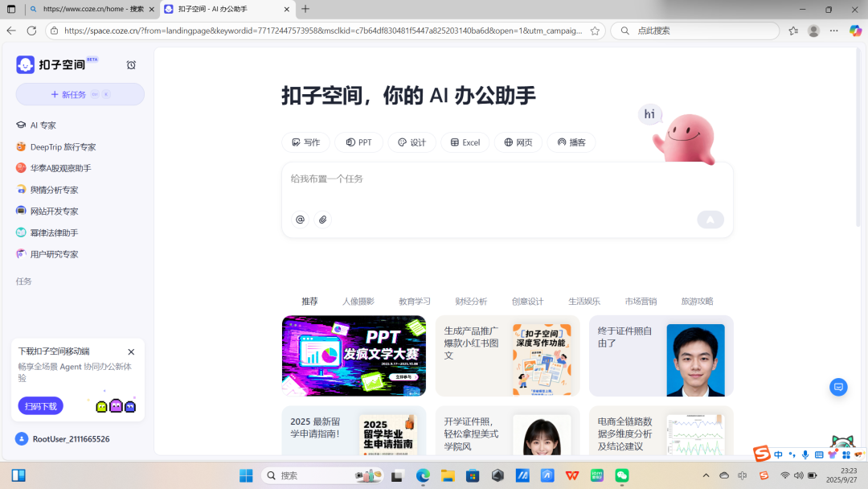Select 用户研究专家 in sidebar
868x489 pixels.
point(47,254)
